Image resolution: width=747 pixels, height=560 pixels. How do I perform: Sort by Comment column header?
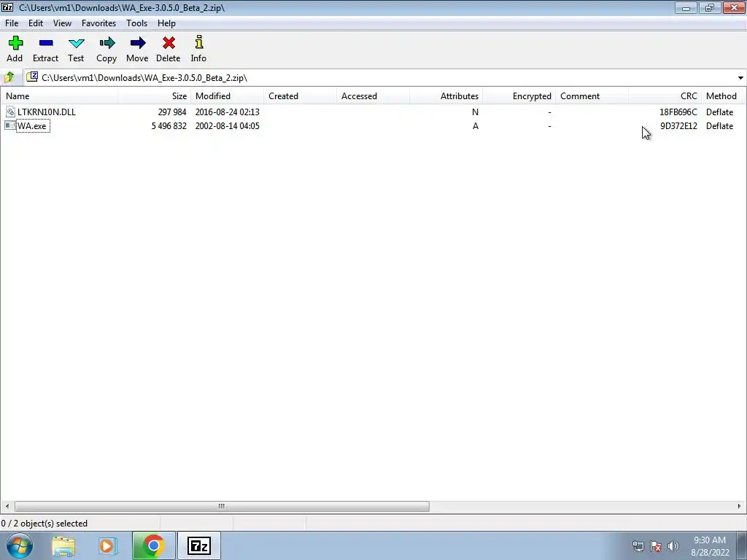click(592, 96)
